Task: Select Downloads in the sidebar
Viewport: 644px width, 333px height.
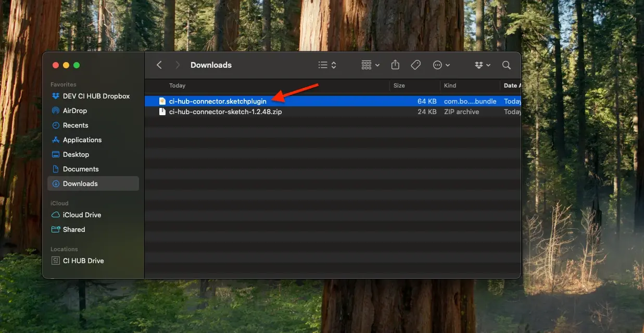Action: coord(93,183)
